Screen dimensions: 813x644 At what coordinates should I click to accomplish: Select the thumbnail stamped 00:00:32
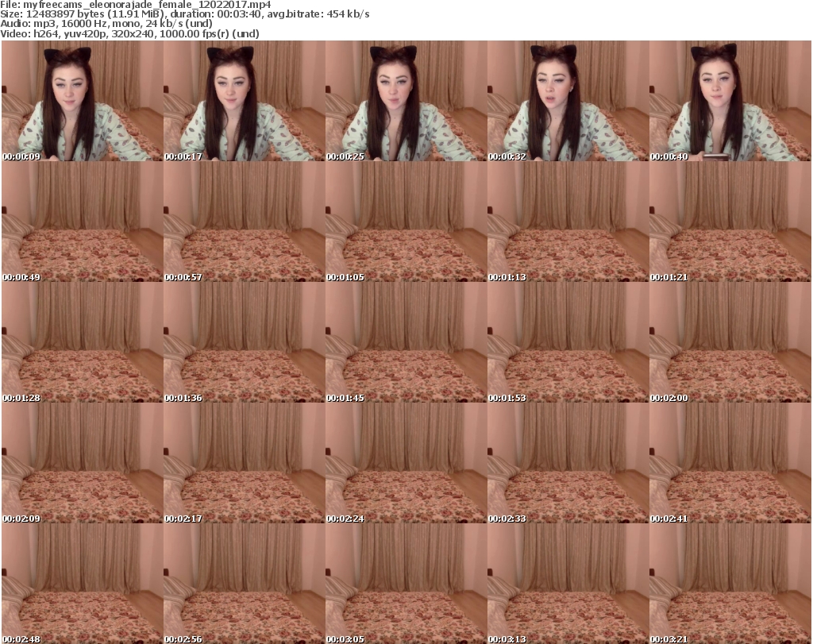(568, 101)
